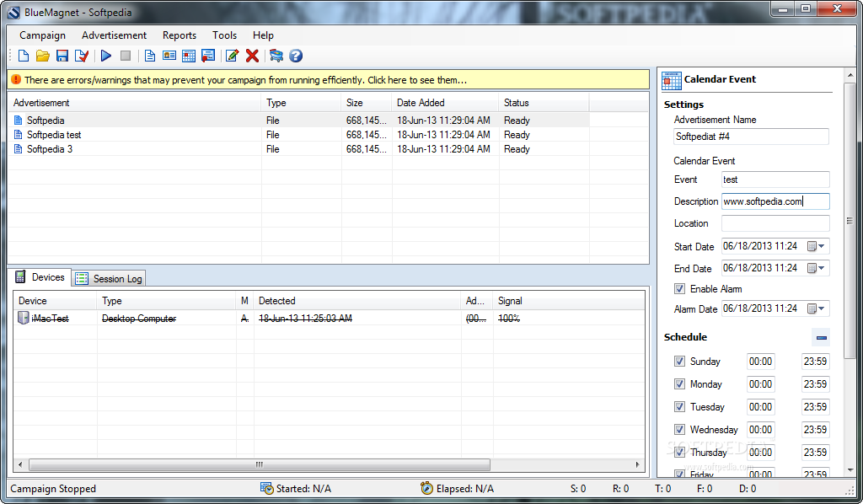
Task: Edit advertisement using the pencil icon
Action: [233, 56]
